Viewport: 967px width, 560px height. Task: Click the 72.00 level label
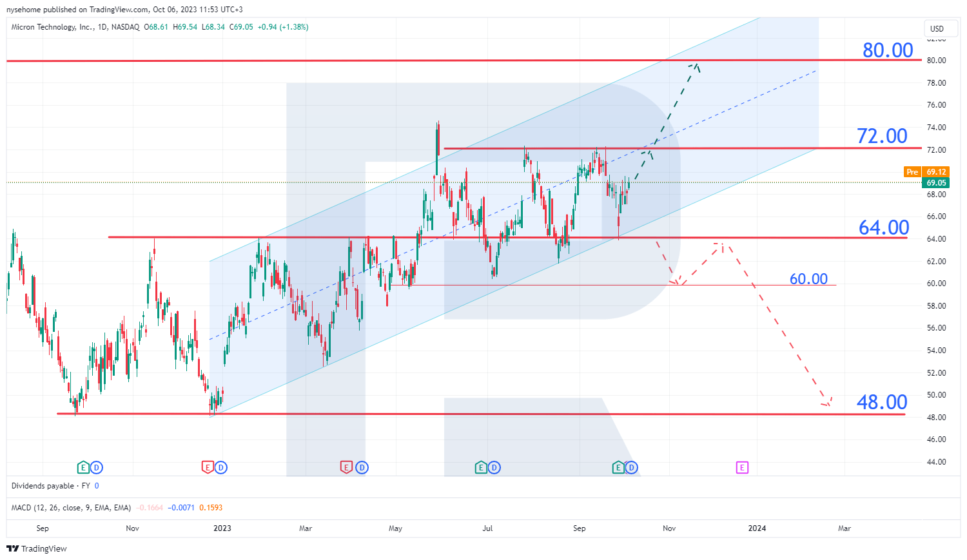882,136
